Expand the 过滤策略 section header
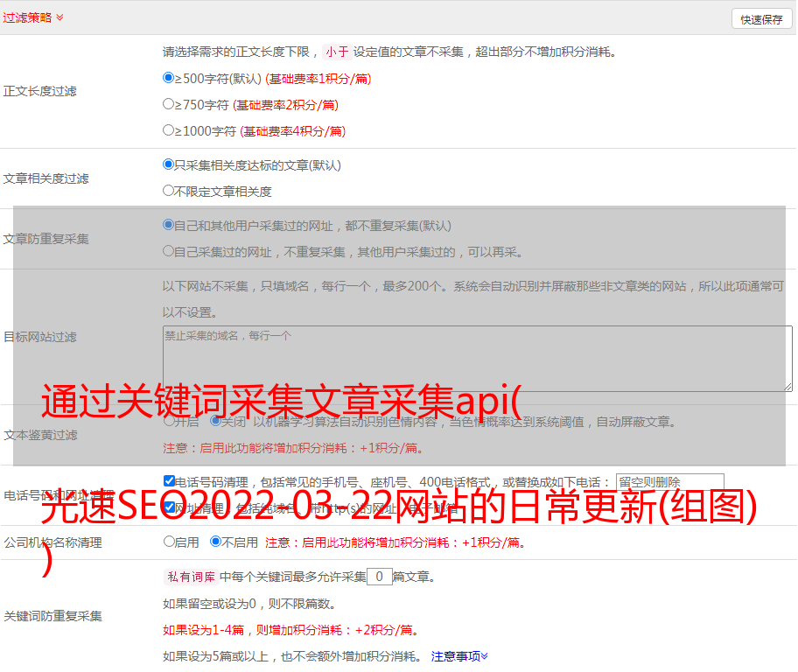This screenshot has width=798, height=672. (33, 17)
